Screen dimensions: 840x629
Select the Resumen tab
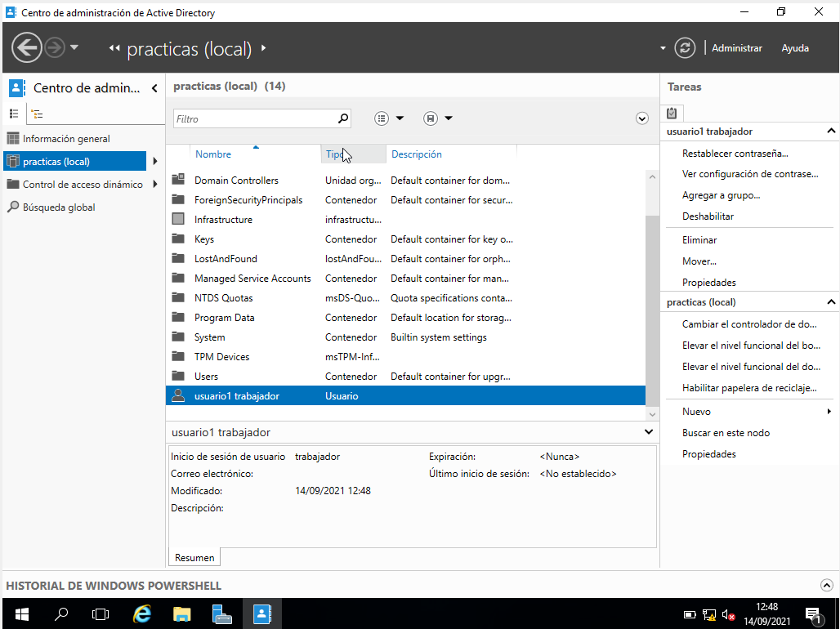[194, 558]
